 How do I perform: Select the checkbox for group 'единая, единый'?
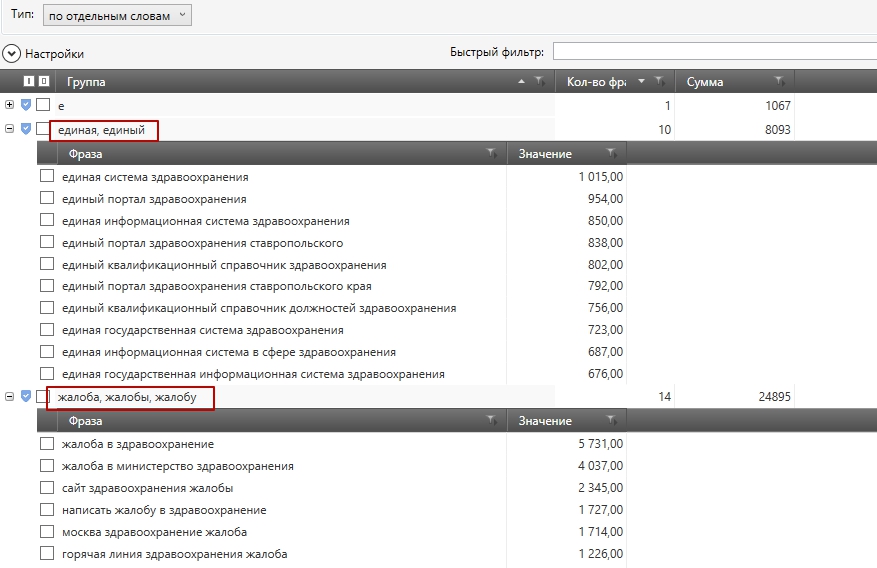point(43,129)
